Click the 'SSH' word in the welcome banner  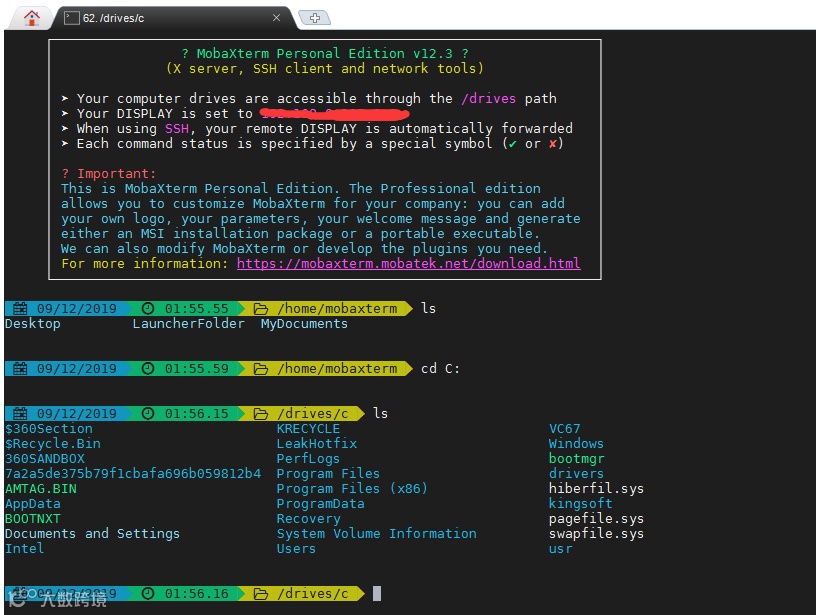(x=177, y=129)
